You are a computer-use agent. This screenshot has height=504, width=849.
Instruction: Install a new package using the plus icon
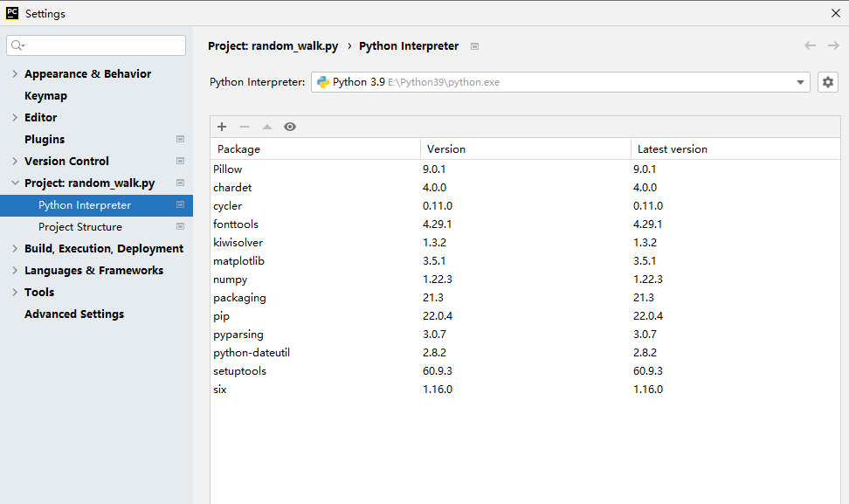pos(222,127)
